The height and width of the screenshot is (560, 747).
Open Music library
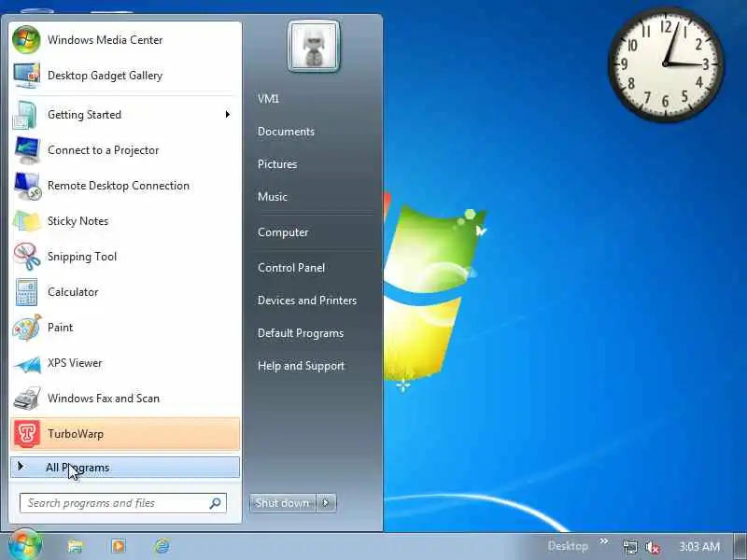273,197
